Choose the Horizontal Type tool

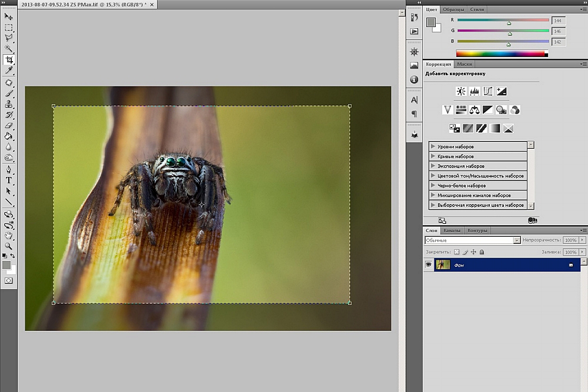tap(9, 180)
